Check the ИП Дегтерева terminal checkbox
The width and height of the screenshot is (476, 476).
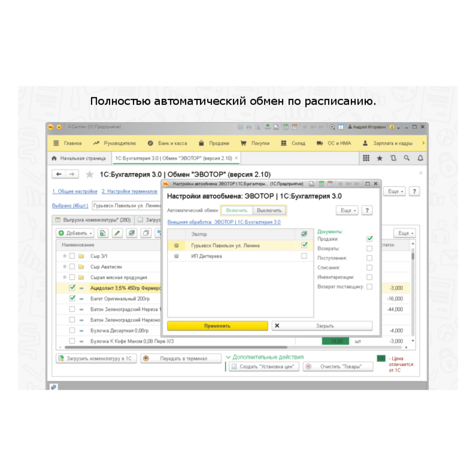304,256
